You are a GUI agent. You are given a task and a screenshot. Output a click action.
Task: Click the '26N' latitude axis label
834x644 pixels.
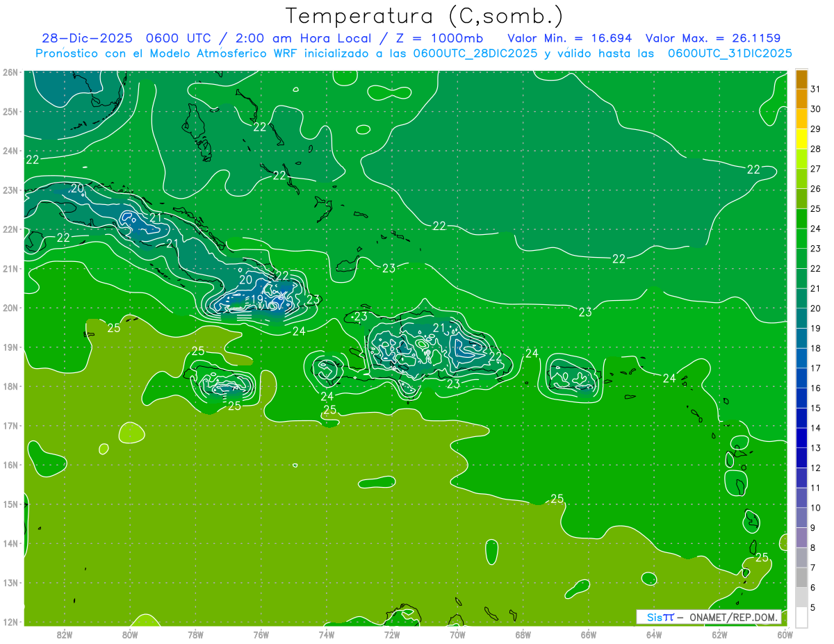(10, 72)
